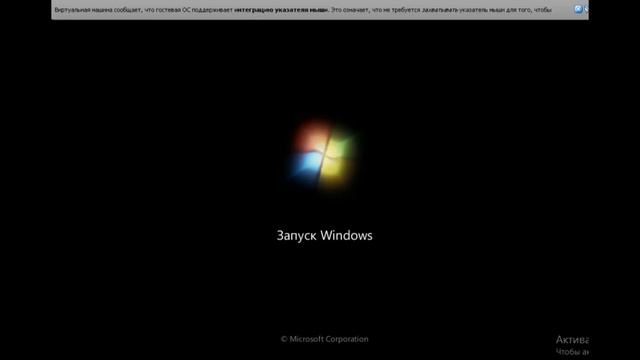Click the 'Запуск Windows' text
The width and height of the screenshot is (640, 360).
pyautogui.click(x=324, y=236)
